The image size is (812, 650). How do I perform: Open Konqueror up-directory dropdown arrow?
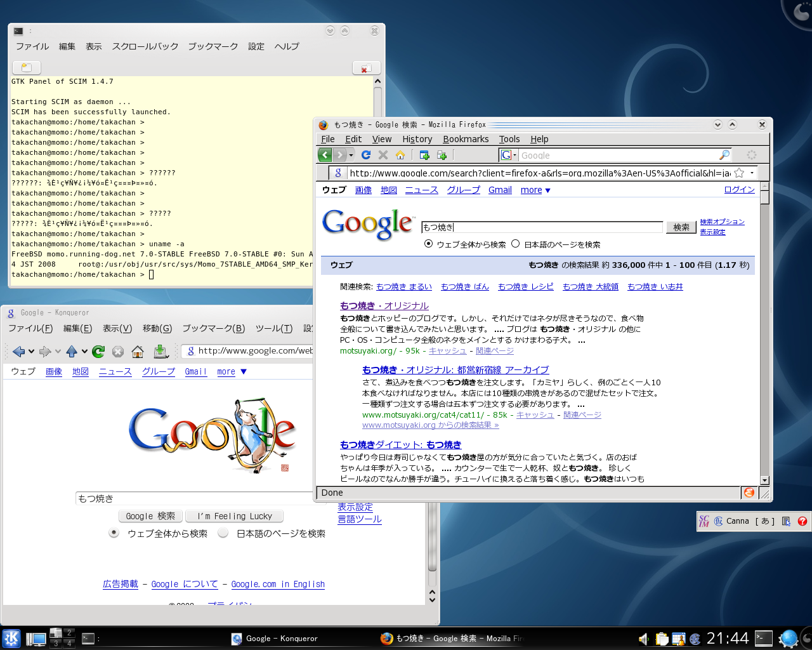[83, 351]
